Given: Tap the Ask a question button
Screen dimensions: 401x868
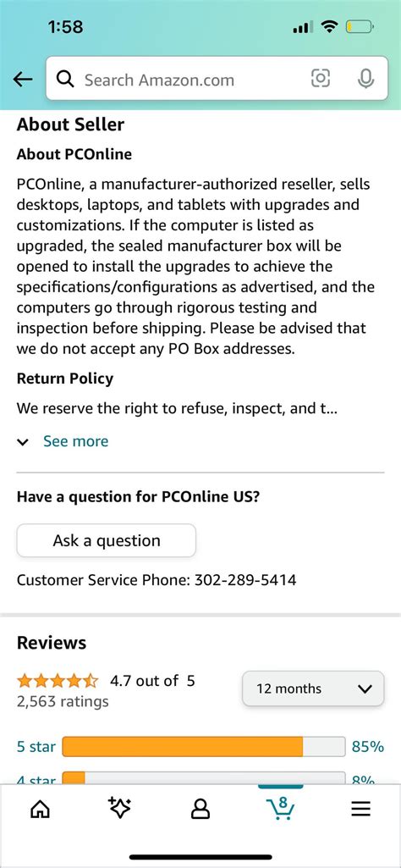Looking at the screenshot, I should [x=107, y=540].
